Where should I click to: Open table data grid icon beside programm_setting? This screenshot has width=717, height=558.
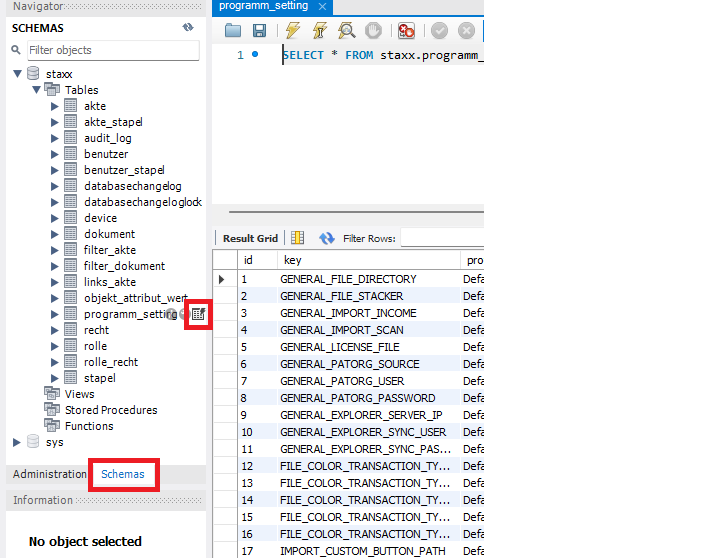coord(199,314)
